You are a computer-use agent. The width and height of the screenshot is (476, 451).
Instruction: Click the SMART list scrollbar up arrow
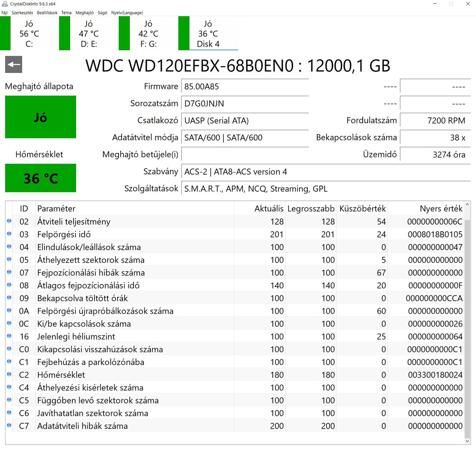(x=468, y=204)
